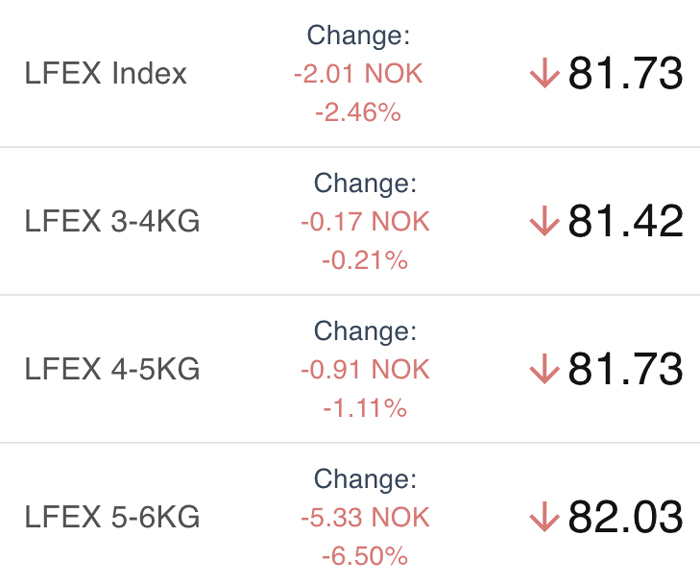Click the LFEX 3-4KG down arrow icon

(x=545, y=221)
